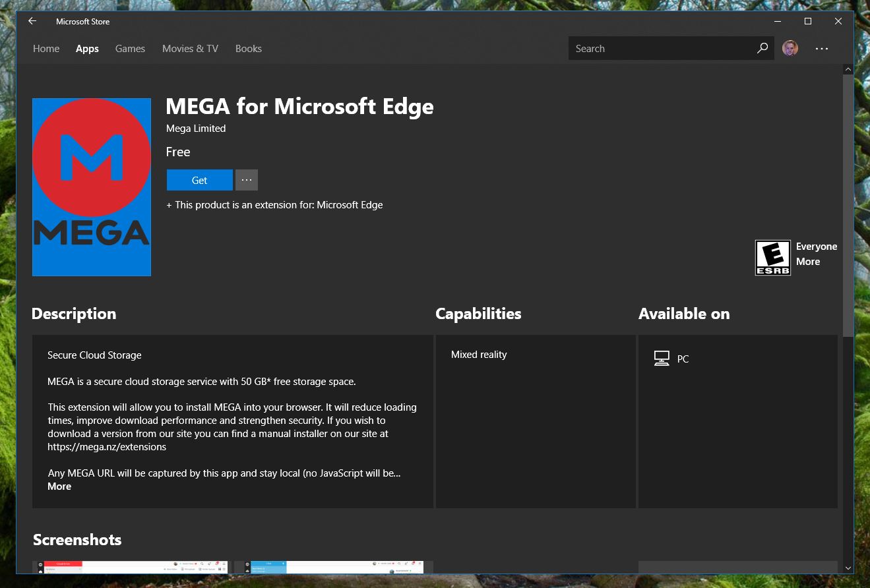This screenshot has width=870, height=588.
Task: Click the 'Free' price text
Action: (178, 152)
